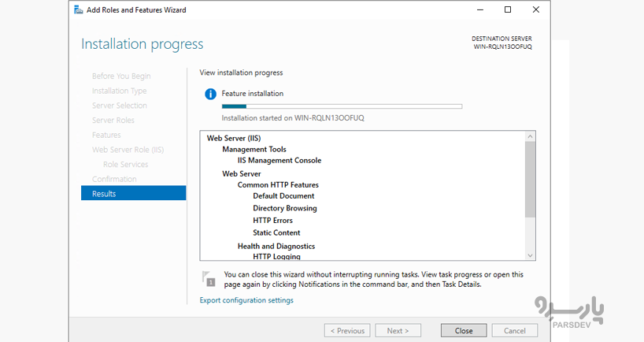This screenshot has width=644, height=342.
Task: Open Export configuration settings link
Action: (x=246, y=300)
